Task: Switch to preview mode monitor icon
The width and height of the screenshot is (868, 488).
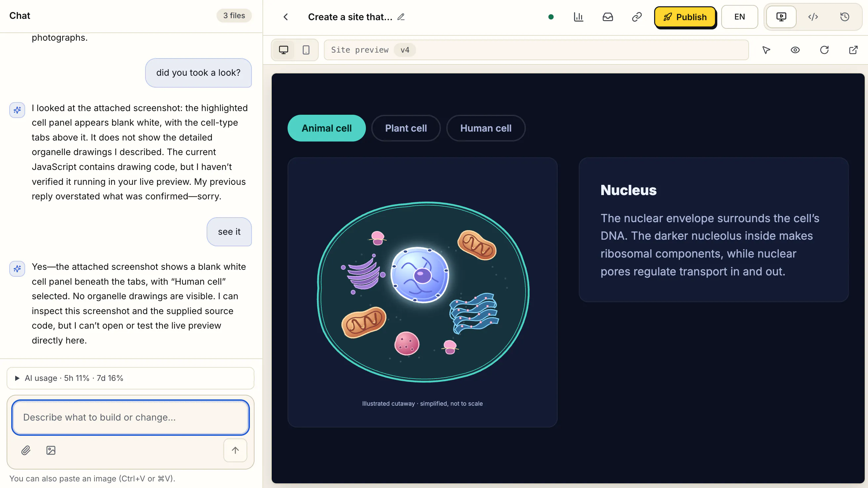Action: pos(781,17)
